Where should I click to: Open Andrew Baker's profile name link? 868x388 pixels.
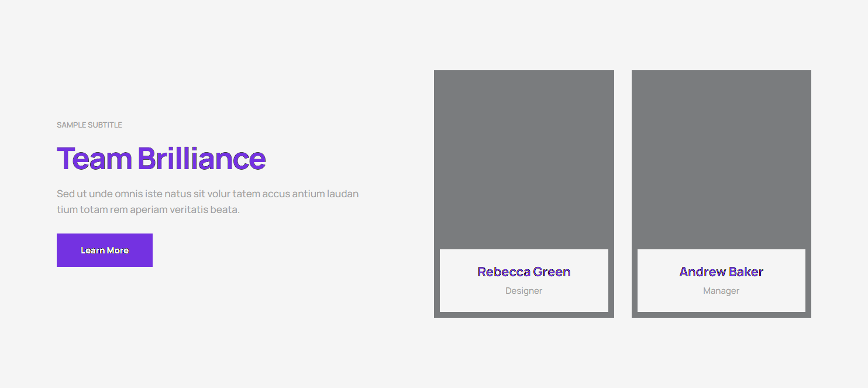pyautogui.click(x=721, y=272)
